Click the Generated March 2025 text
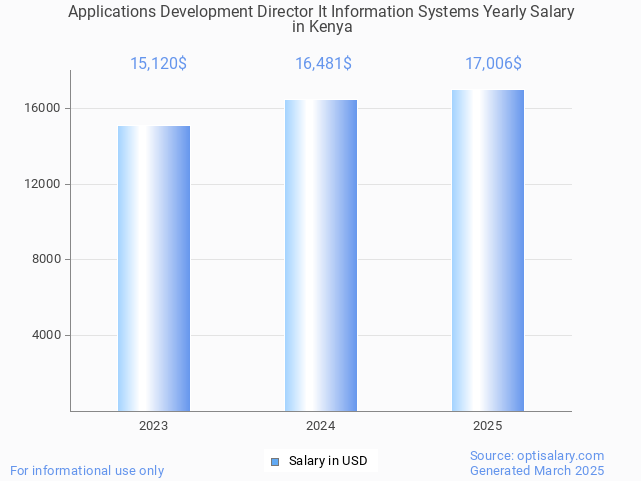The width and height of the screenshot is (641, 481). (537, 470)
